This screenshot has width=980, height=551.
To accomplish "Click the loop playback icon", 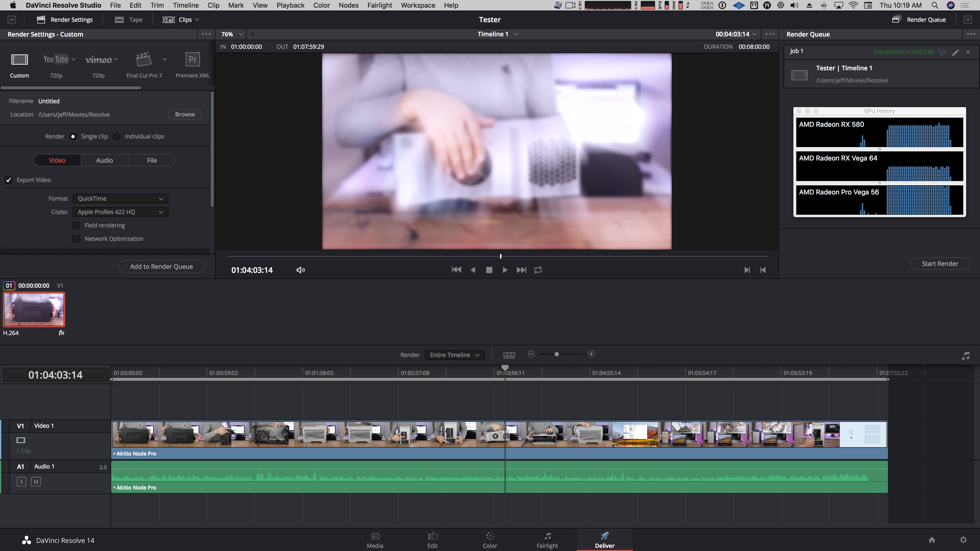I will pos(538,270).
